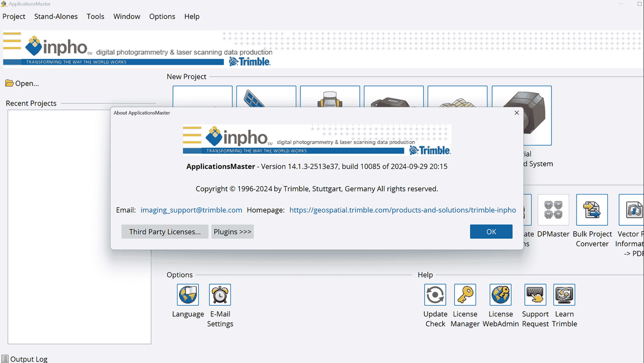
Task: Start Vector File Information to PDF tool
Action: pos(631,210)
